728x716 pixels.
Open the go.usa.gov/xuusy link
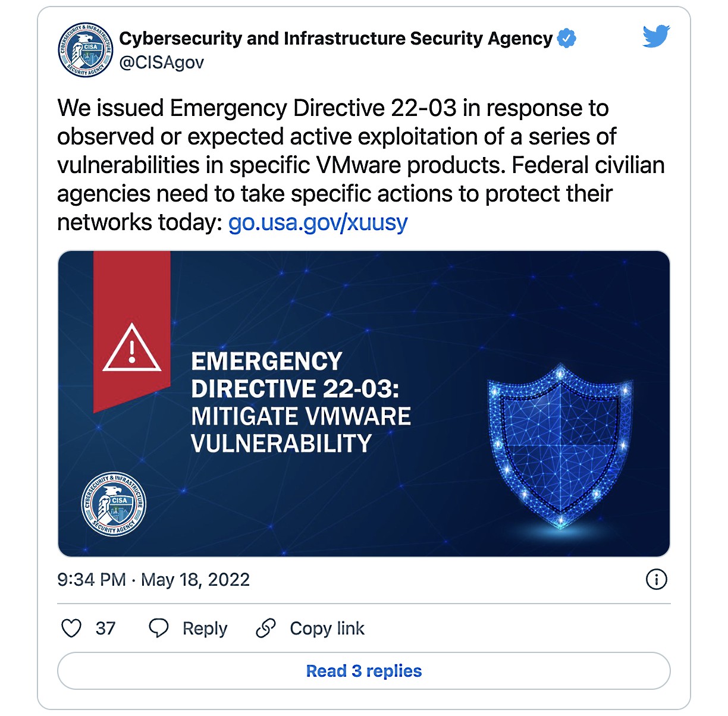tap(318, 223)
